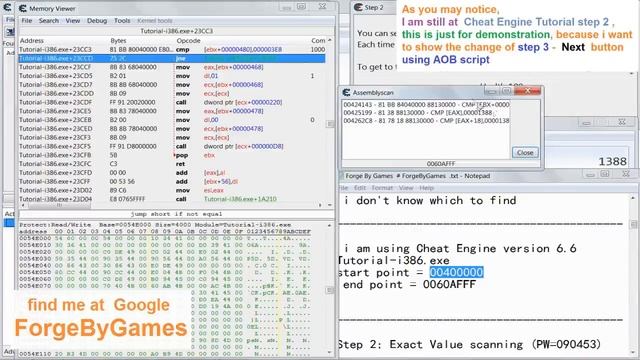Select row Tutorial-i386.exe+23CFC ret
The image size is (640, 360).
[x=172, y=164]
